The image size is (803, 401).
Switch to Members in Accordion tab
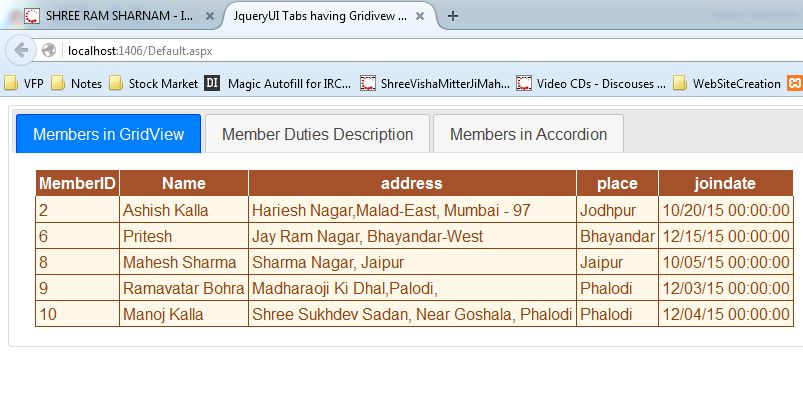[528, 134]
